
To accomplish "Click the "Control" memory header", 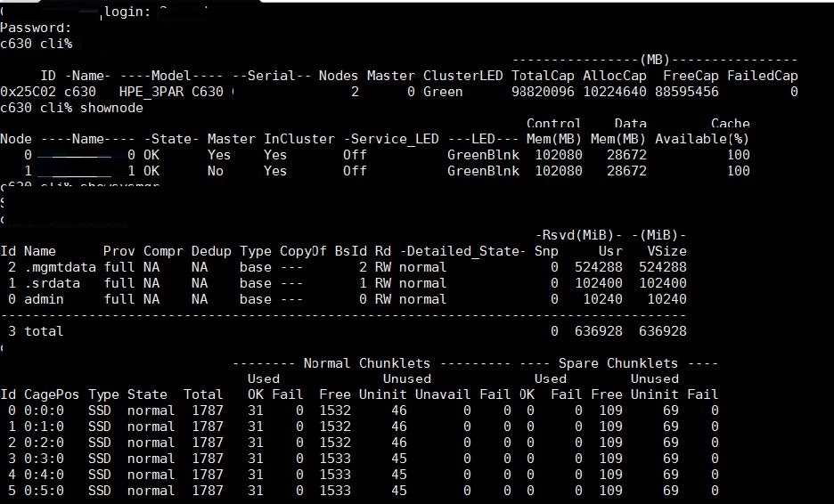I will [x=553, y=123].
